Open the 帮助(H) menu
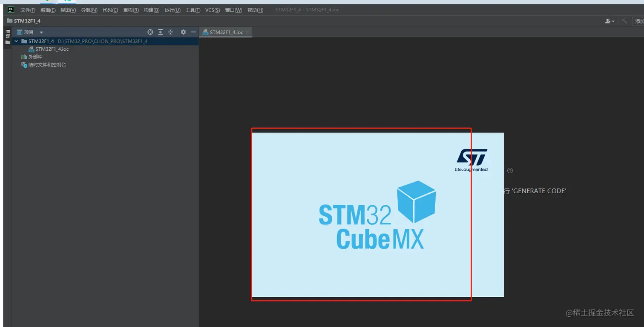The height and width of the screenshot is (327, 644). [255, 10]
